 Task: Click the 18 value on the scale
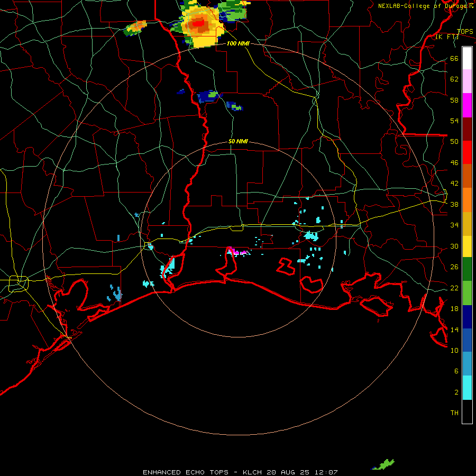coord(454,309)
